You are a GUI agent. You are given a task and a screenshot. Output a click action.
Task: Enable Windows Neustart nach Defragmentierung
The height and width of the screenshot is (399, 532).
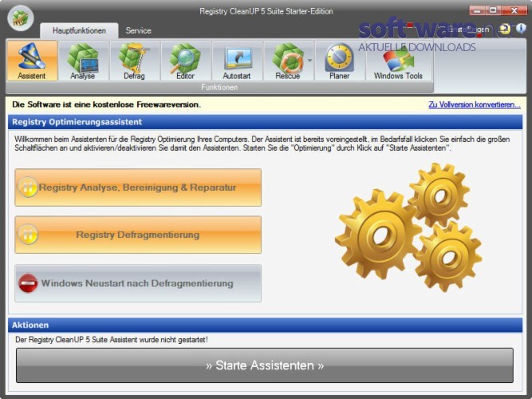pos(138,283)
